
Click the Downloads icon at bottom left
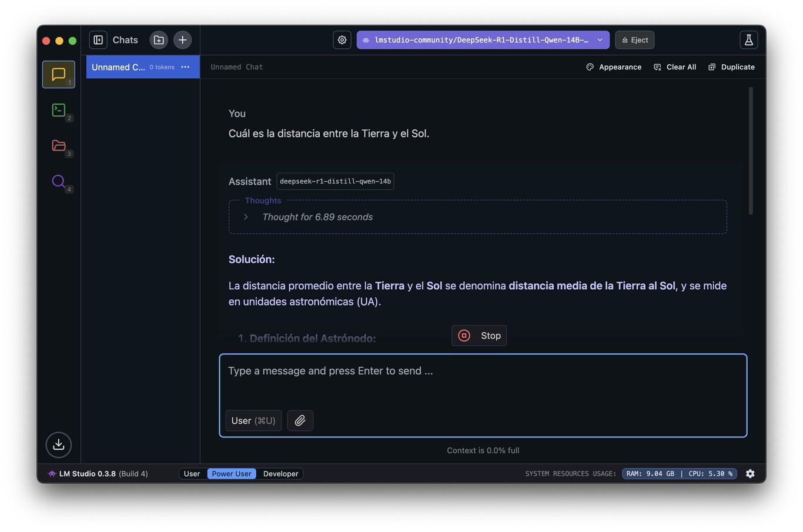(58, 445)
